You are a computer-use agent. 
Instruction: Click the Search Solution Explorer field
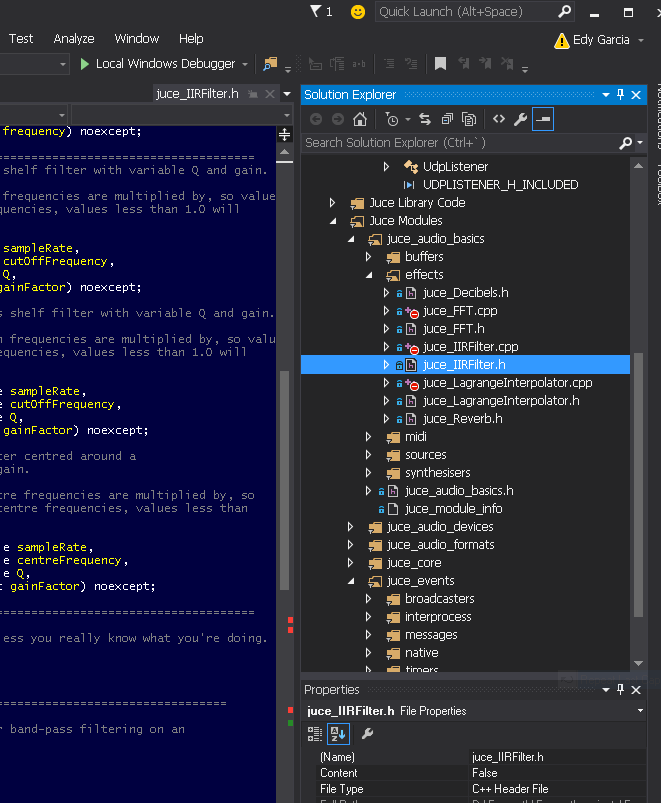pos(460,143)
